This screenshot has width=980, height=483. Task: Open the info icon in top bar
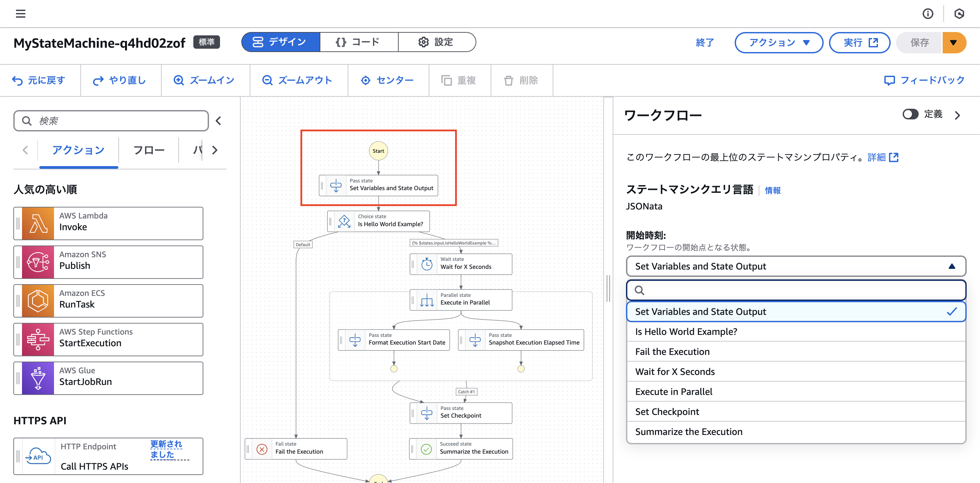pos(927,14)
